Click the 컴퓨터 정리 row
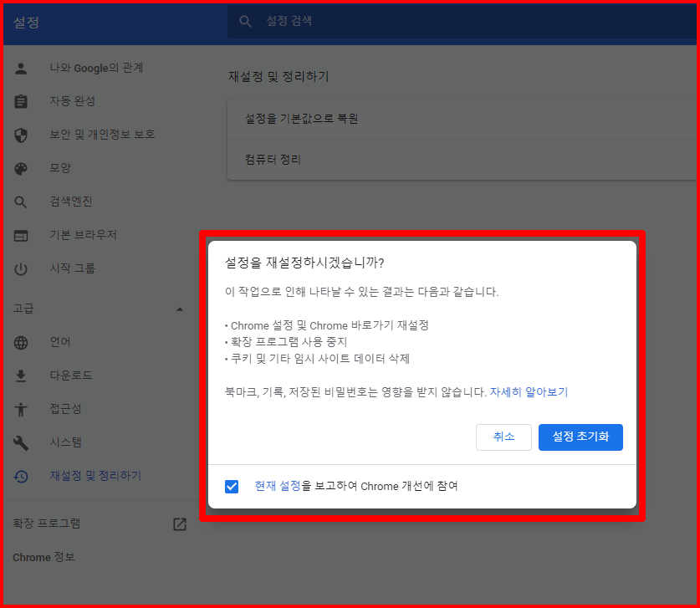Viewport: 700px width, 608px height. tap(462, 161)
